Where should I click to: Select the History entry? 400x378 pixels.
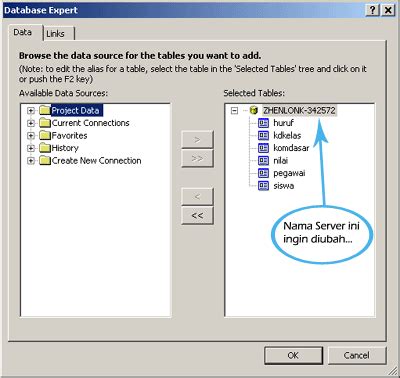point(65,148)
